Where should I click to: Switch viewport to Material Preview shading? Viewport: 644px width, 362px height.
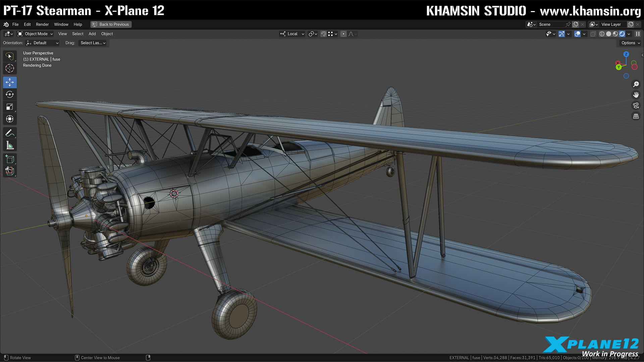click(x=615, y=34)
